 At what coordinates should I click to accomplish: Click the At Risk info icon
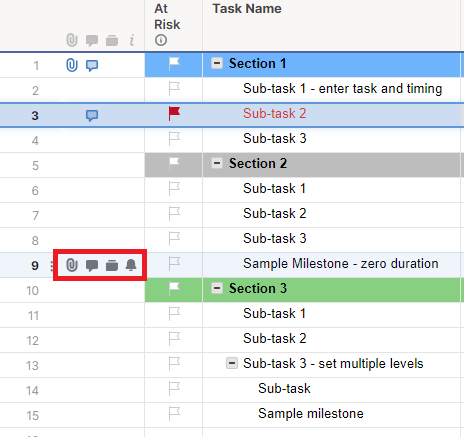pyautogui.click(x=161, y=40)
